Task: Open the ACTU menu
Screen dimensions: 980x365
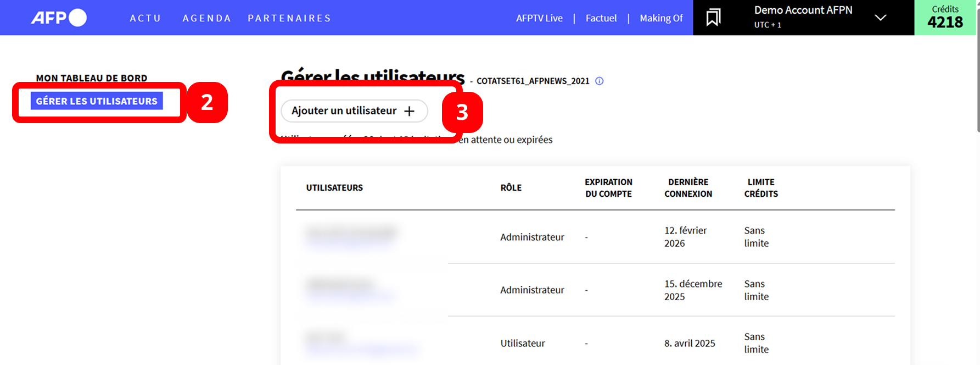Action: (145, 18)
